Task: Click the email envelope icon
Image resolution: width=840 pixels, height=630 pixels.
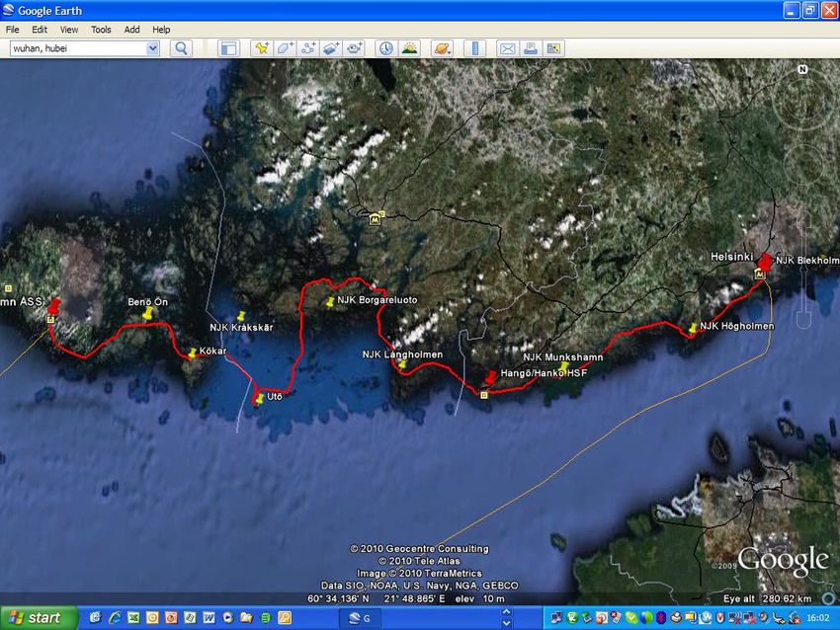Action: pos(507,48)
